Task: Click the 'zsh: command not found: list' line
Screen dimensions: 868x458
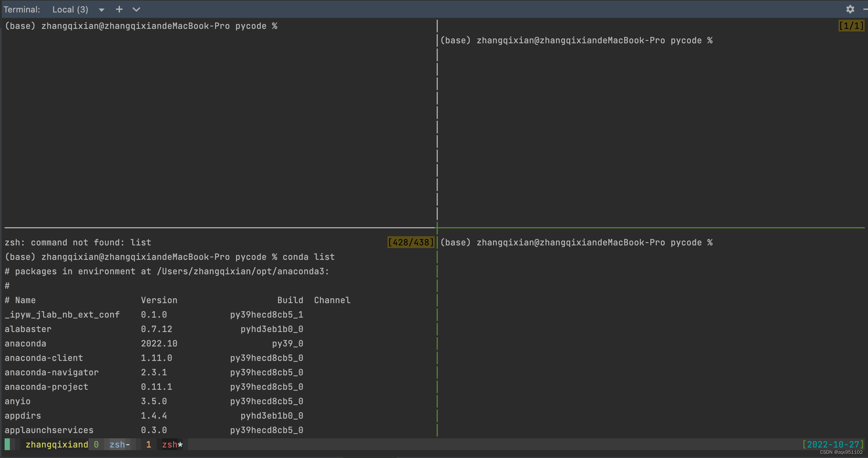Action: (78, 242)
